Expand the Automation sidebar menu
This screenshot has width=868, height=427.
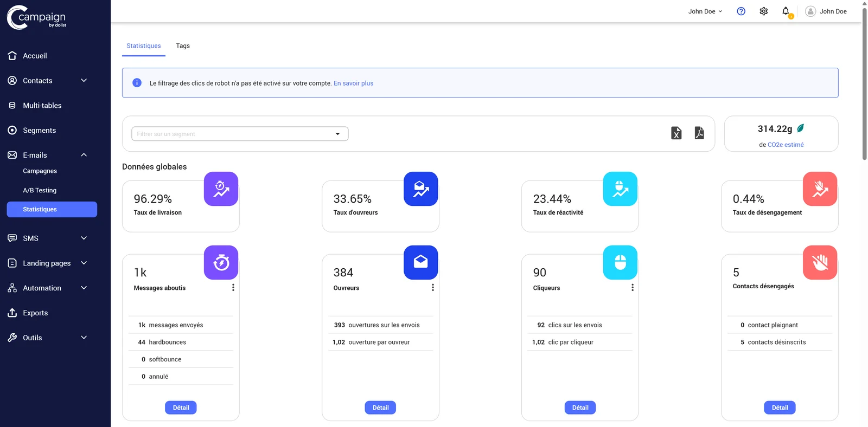pyautogui.click(x=84, y=288)
